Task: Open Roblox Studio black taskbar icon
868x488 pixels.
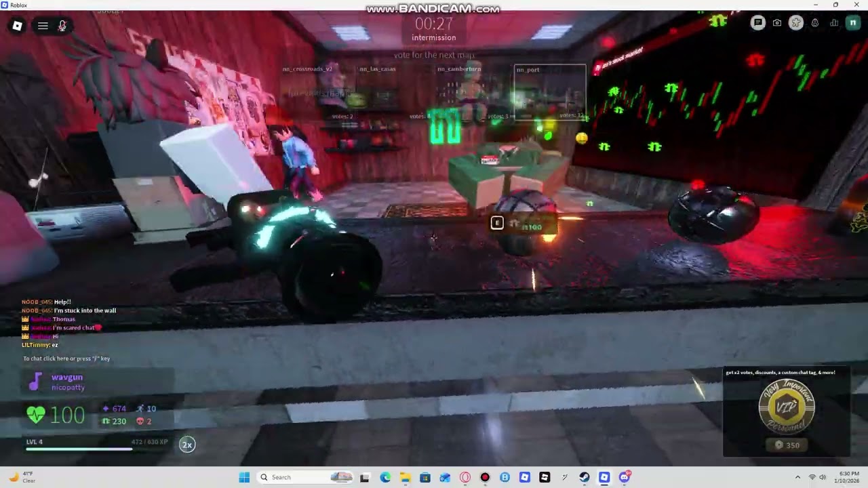Action: click(x=545, y=477)
